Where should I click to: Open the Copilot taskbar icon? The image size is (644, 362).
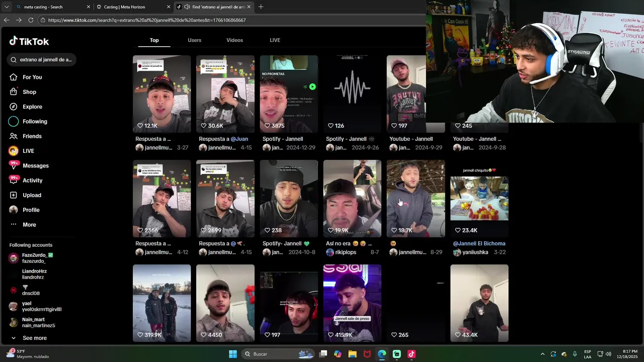(x=338, y=354)
